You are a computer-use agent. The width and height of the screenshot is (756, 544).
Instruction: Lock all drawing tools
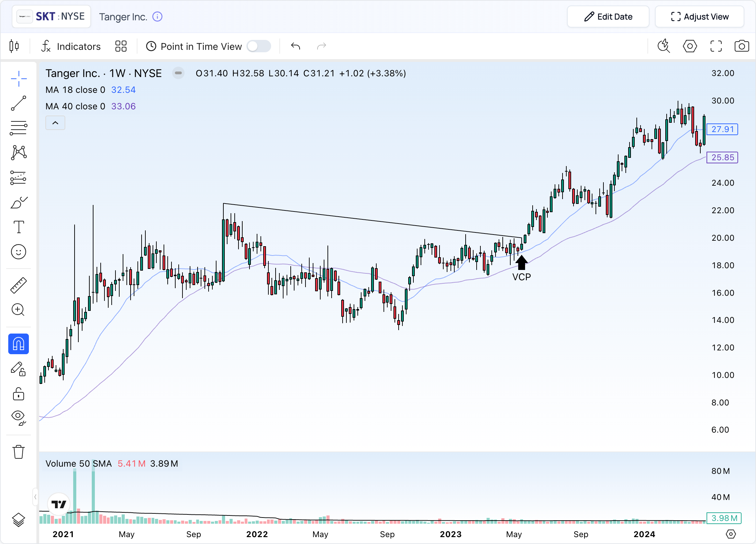[x=19, y=394]
